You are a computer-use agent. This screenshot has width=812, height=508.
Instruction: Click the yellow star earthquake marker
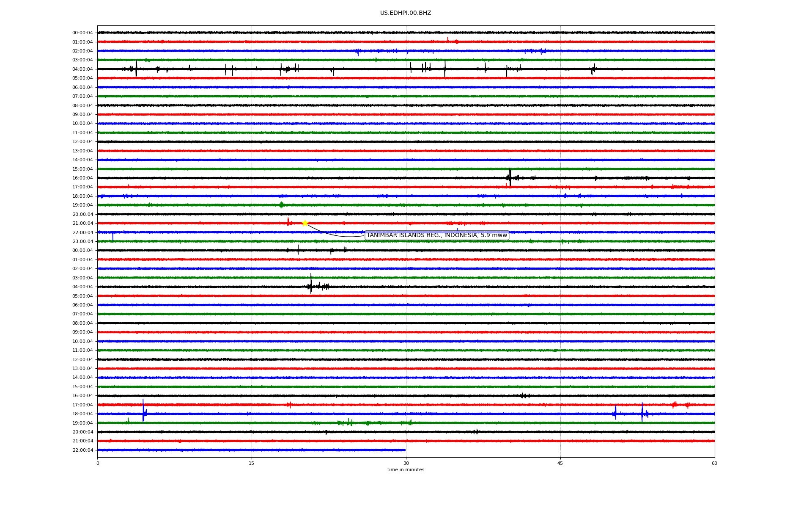tap(305, 223)
